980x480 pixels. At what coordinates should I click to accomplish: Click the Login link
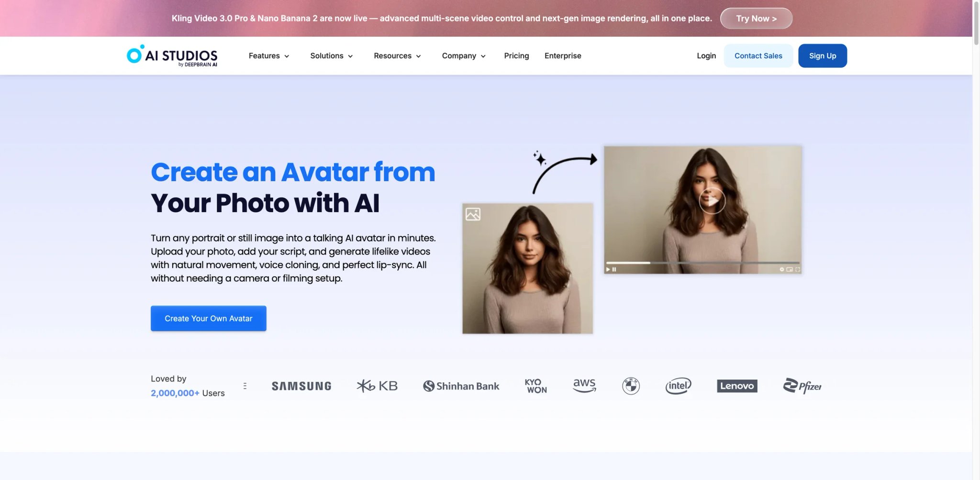[706, 56]
